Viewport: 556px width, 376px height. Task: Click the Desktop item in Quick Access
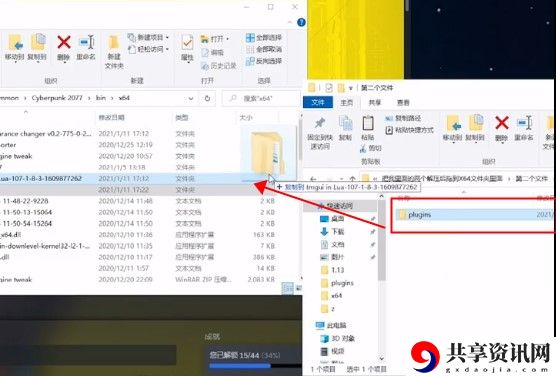click(x=337, y=219)
